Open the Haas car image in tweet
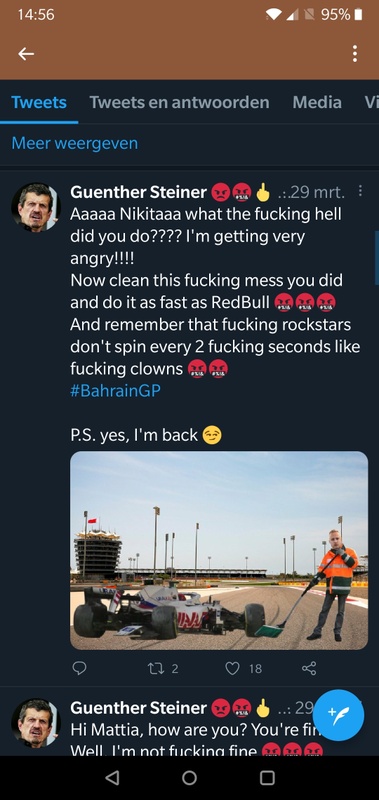The image size is (379, 800). (219, 550)
